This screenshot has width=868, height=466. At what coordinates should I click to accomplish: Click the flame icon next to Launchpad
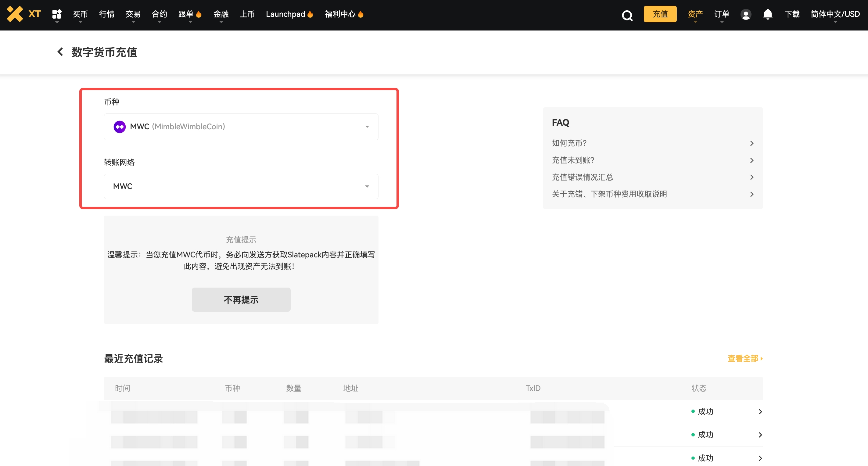pos(310,14)
